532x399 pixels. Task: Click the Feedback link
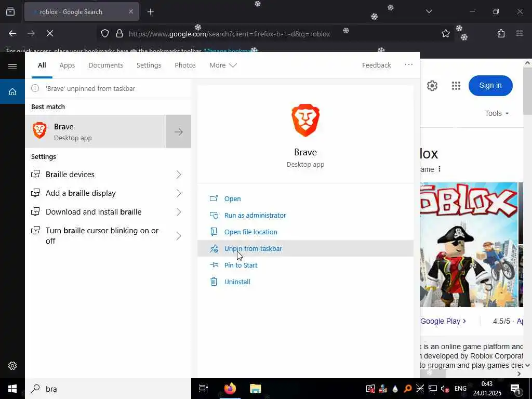tap(376, 65)
